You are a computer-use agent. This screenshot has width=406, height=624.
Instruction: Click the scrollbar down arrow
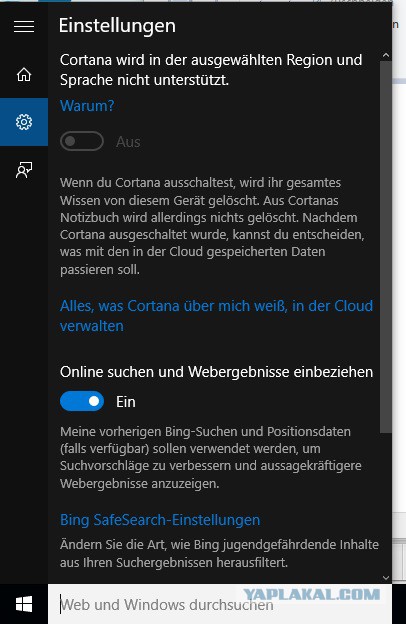[x=386, y=577]
